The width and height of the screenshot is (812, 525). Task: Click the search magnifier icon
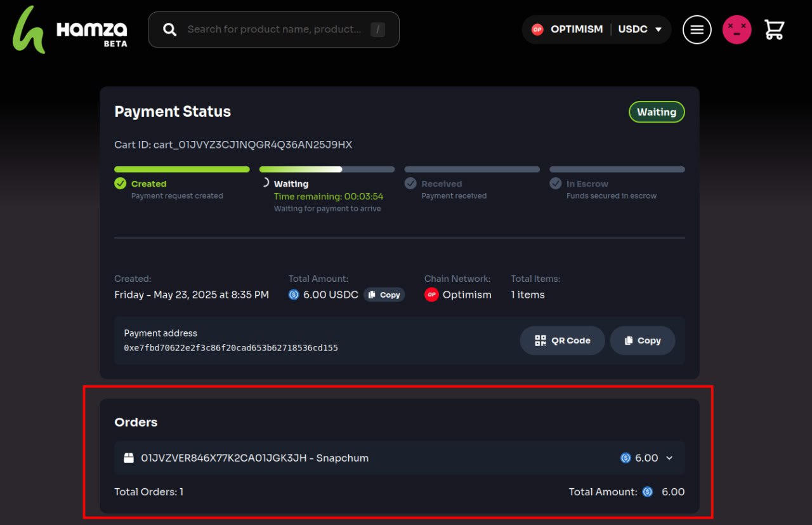[169, 29]
